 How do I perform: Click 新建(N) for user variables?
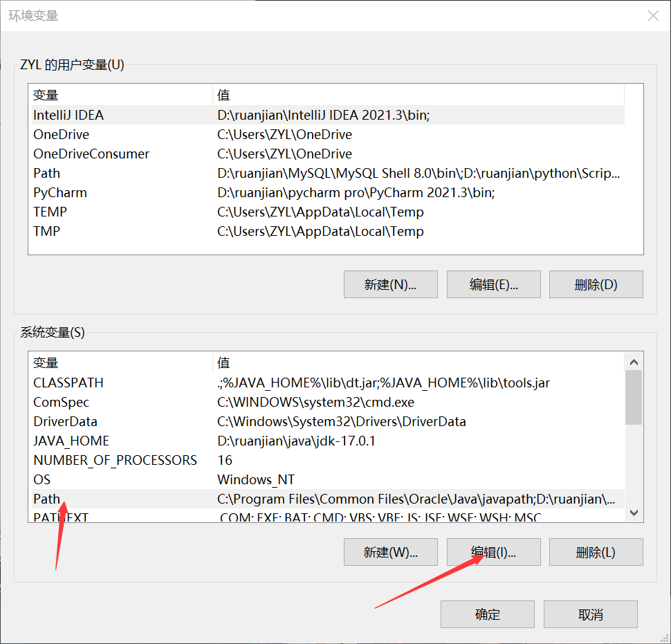point(390,284)
